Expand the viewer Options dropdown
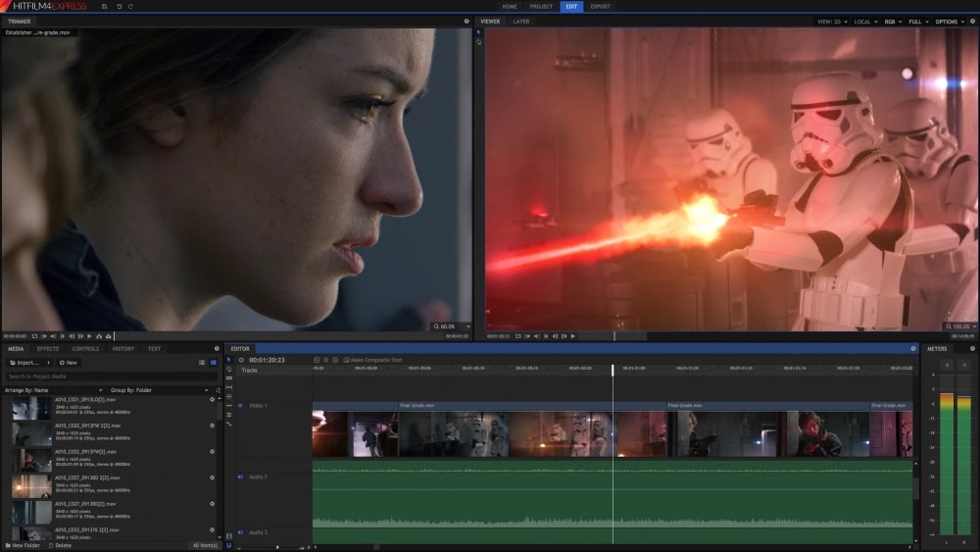The height and width of the screenshot is (552, 980). pos(950,21)
